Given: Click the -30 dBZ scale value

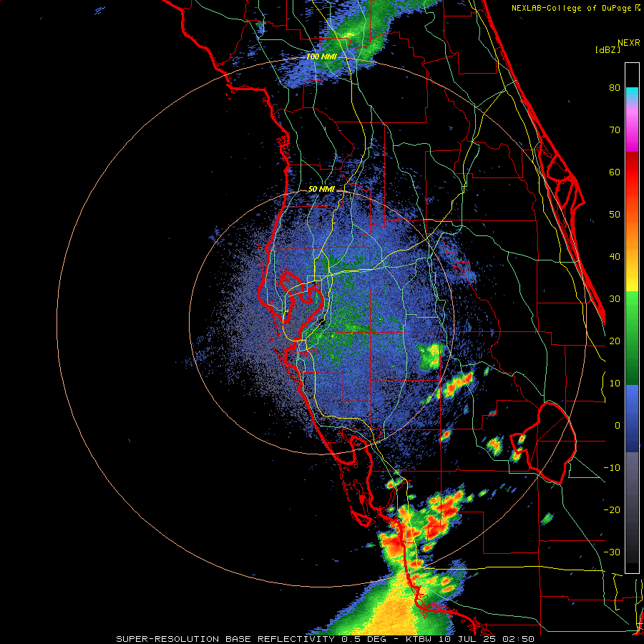Looking at the screenshot, I should [x=612, y=552].
